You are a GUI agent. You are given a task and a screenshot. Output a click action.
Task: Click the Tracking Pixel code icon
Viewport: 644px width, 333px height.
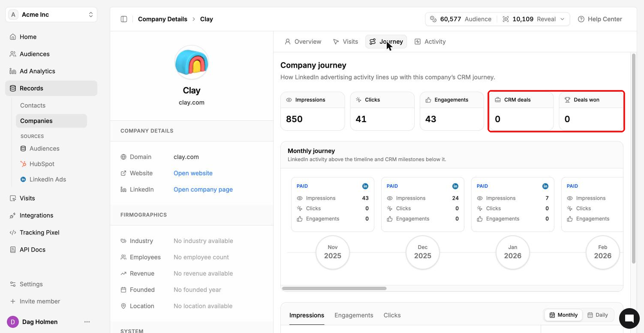coord(13,232)
